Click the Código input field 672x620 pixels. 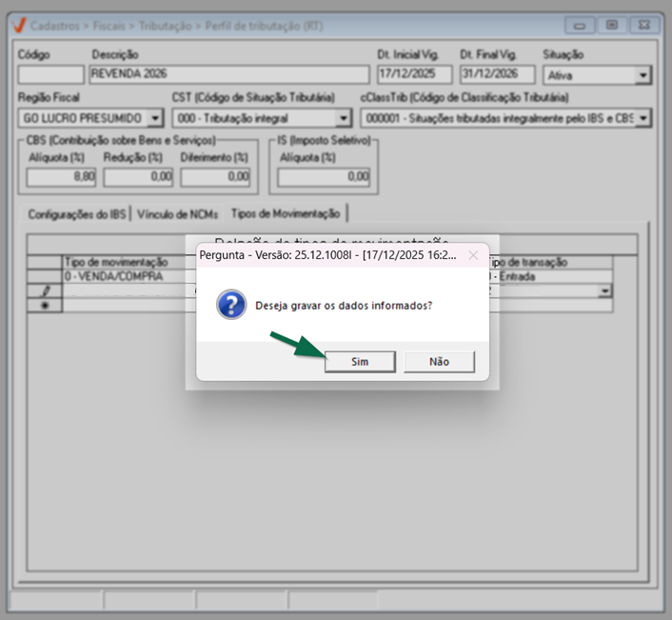[x=50, y=74]
